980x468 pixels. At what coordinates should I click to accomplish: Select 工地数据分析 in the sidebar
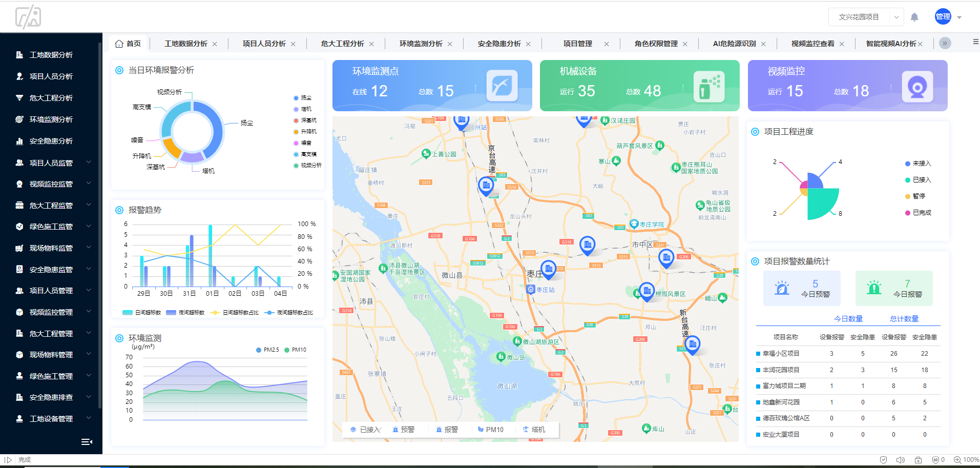51,55
